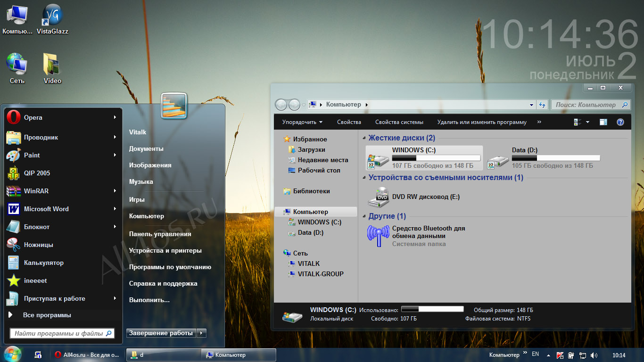Expand the WinRAR submenu arrow
The image size is (644, 362).
point(115,191)
